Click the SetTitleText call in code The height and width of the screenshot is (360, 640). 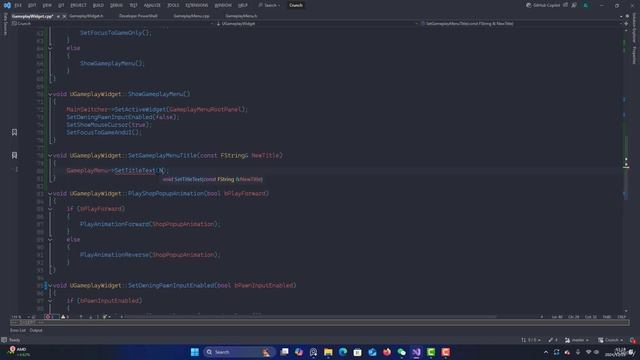[135, 171]
